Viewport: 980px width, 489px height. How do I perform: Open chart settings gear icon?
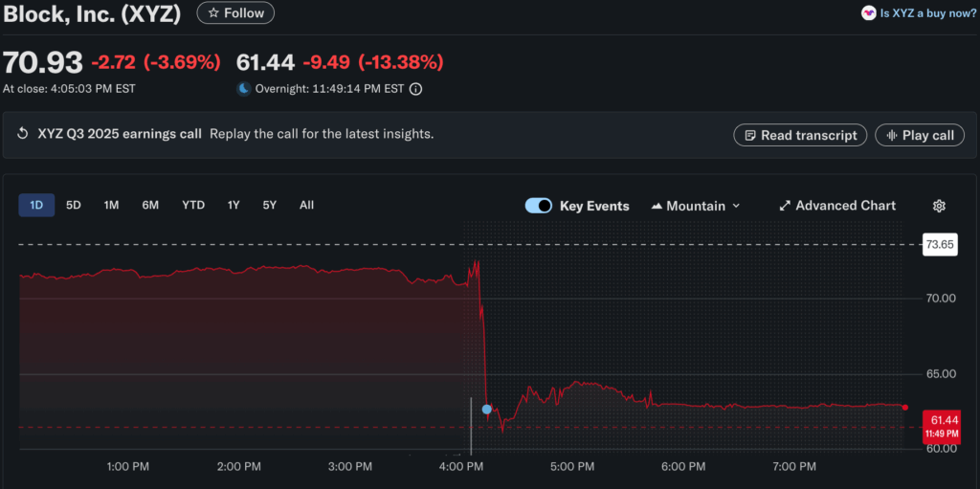[939, 206]
